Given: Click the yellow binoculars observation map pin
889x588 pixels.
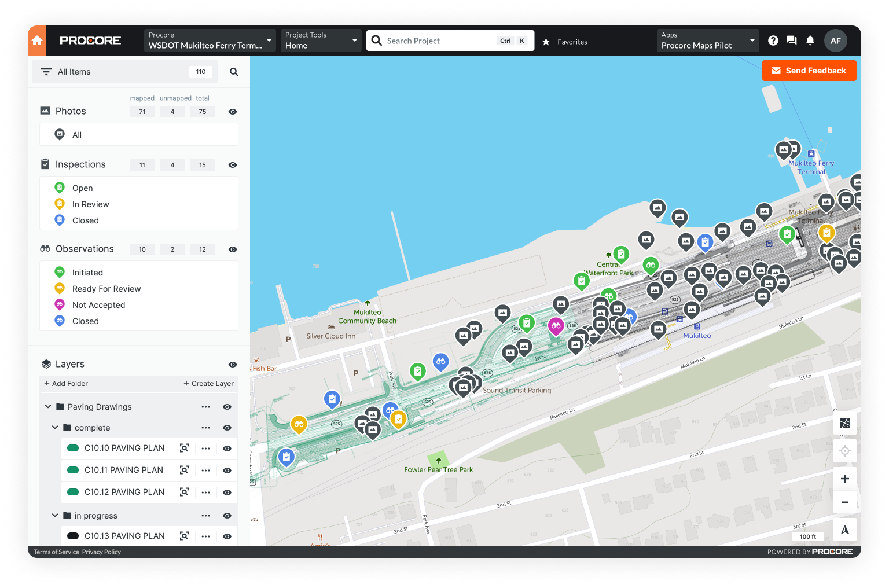Looking at the screenshot, I should tap(299, 425).
